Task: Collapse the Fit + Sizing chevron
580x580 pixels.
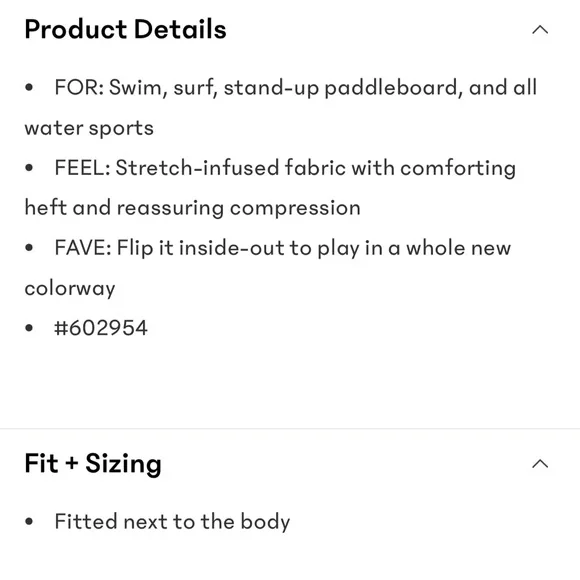Action: pyautogui.click(x=540, y=463)
